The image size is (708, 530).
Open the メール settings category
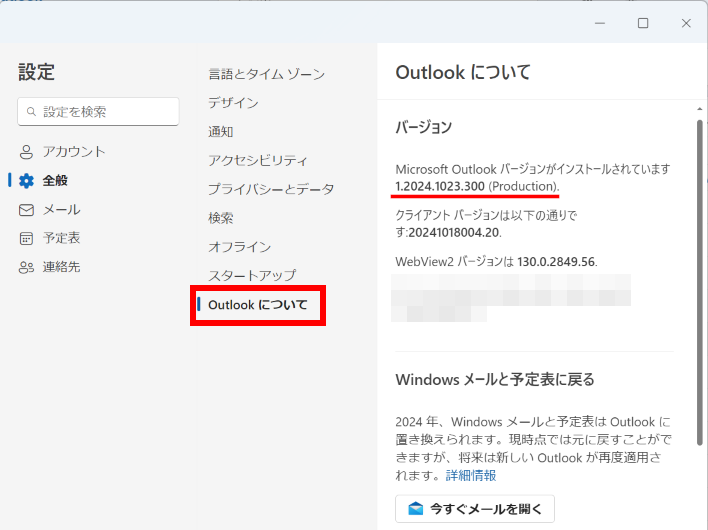point(50,210)
